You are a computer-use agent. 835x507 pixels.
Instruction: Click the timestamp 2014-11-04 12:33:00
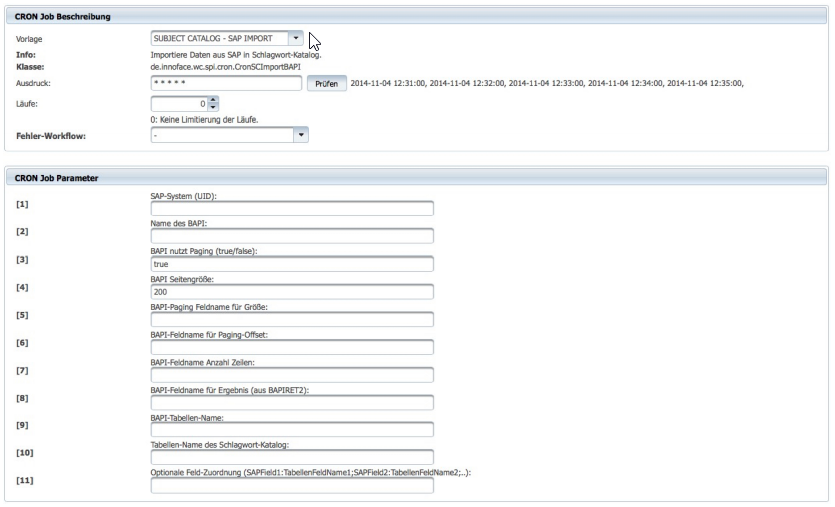pos(546,84)
